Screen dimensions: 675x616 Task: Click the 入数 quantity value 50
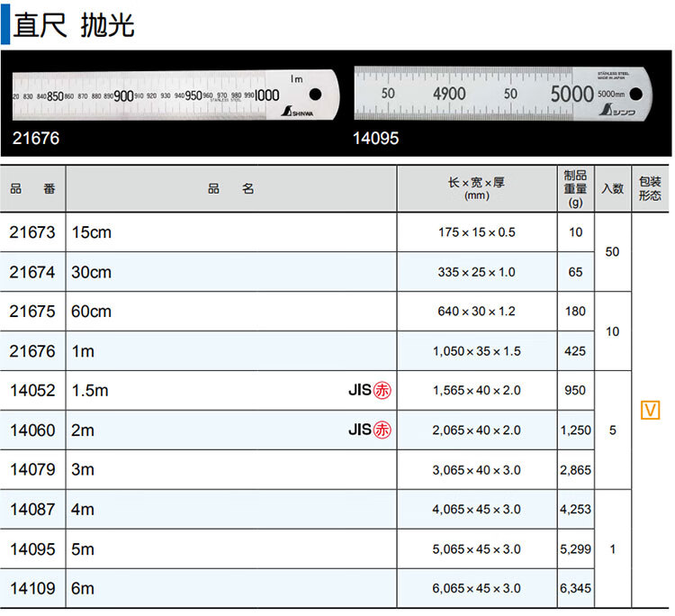(x=612, y=252)
